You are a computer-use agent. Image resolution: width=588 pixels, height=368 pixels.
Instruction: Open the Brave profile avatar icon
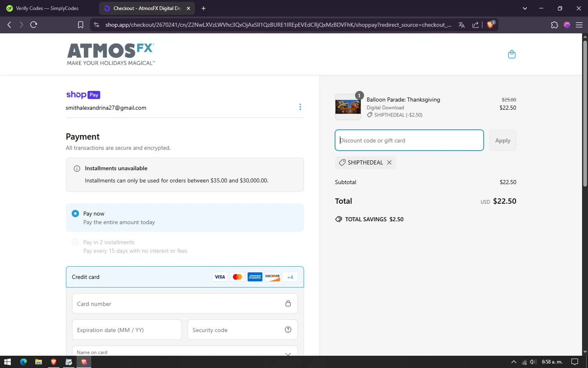coord(567,25)
